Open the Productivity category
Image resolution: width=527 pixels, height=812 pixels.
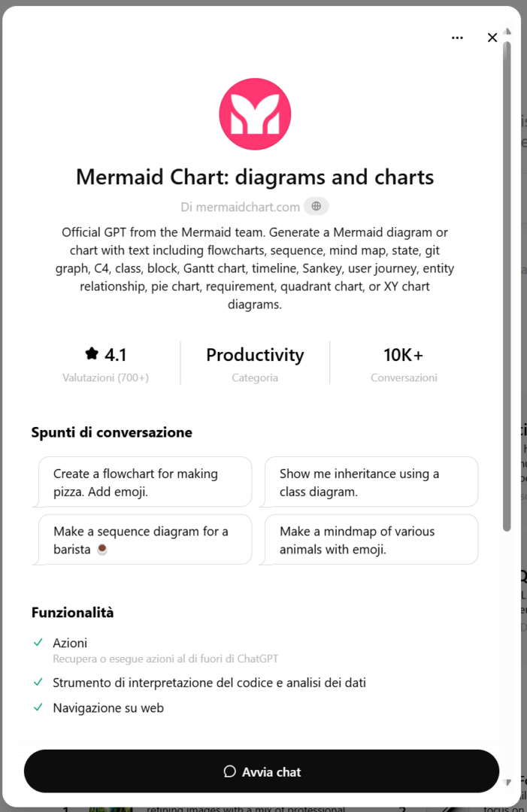tap(254, 354)
